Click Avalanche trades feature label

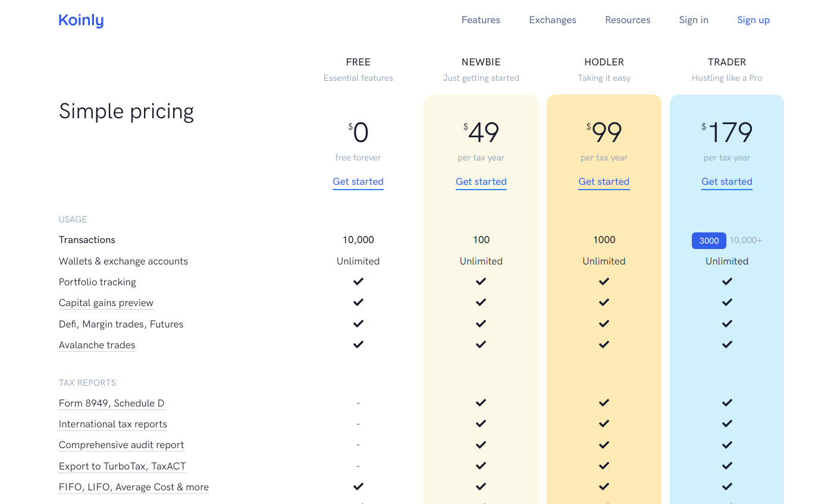click(x=97, y=345)
